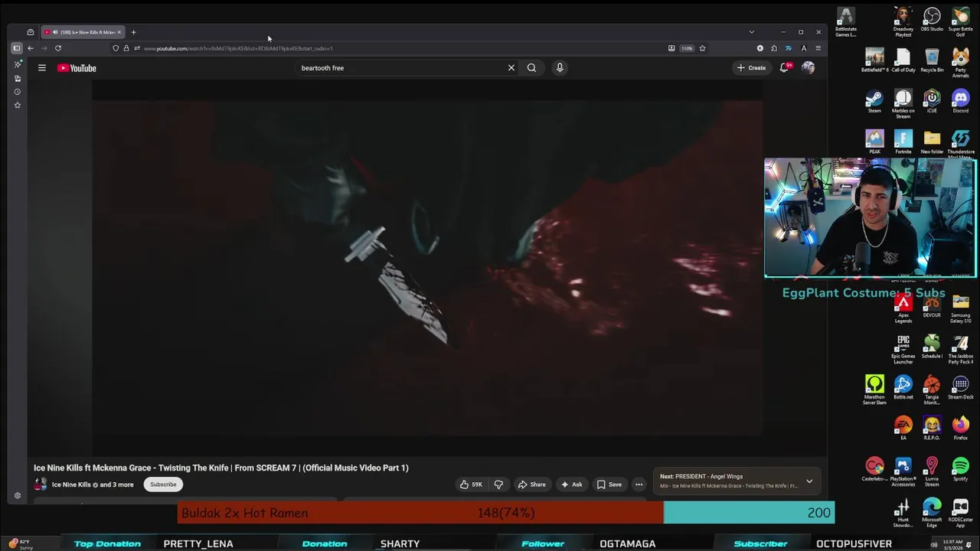Open sidebar history clock icon

tap(17, 92)
